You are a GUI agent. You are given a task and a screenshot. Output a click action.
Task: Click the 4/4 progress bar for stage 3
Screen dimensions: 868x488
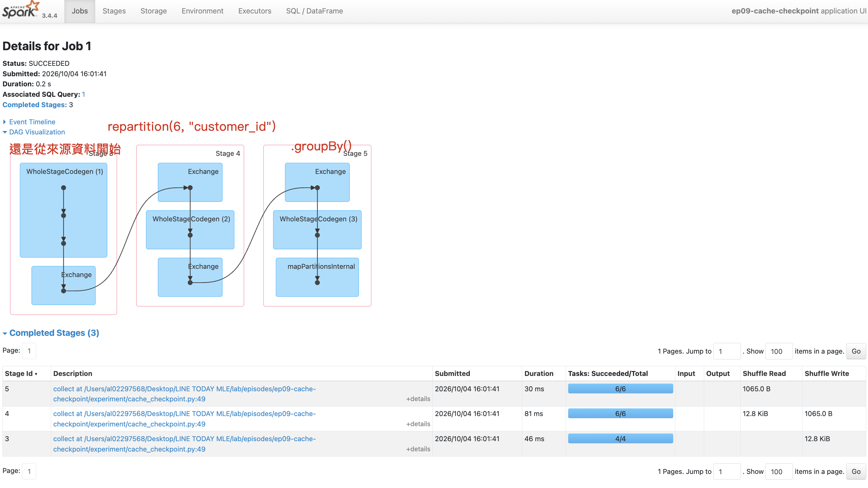click(620, 438)
